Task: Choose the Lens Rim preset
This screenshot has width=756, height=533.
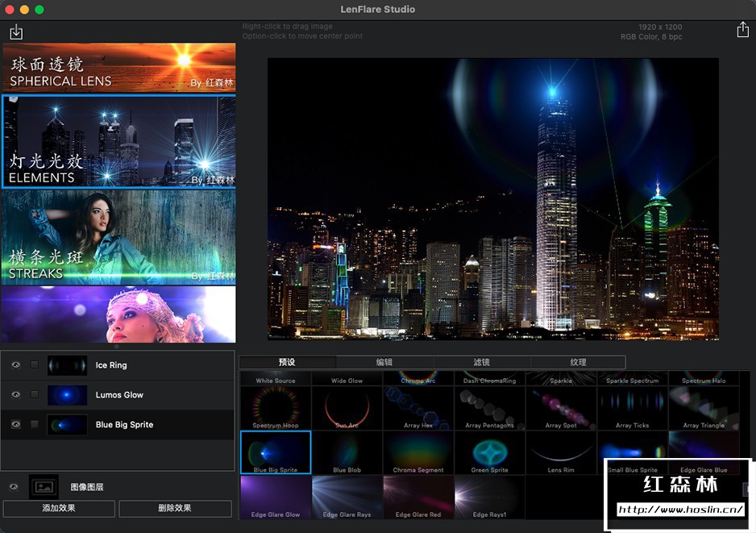Action: 560,452
